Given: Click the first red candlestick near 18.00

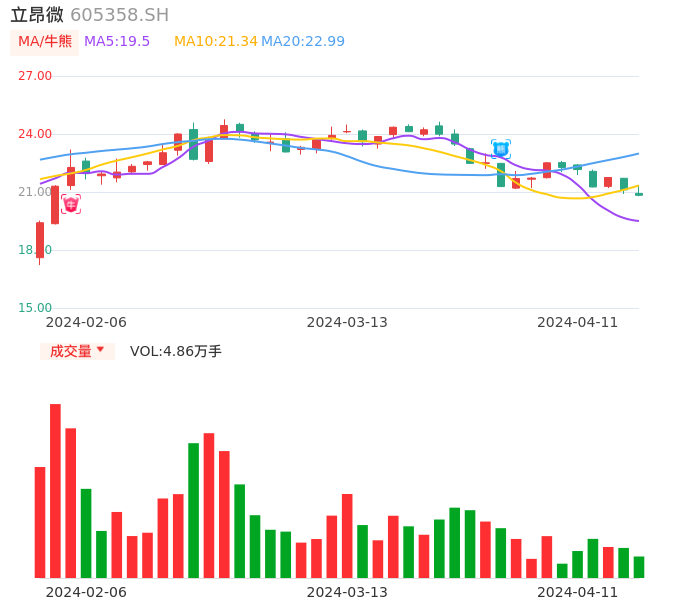Looking at the screenshot, I should click(x=40, y=240).
